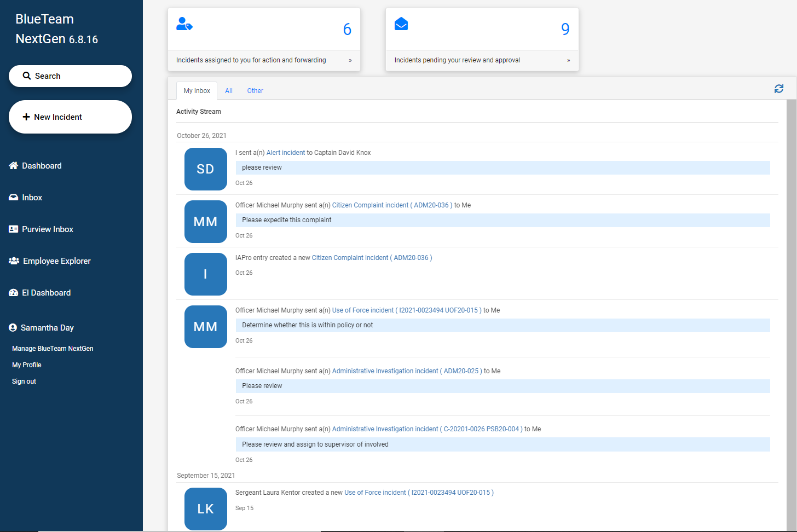Click the refresh icon in activity stream
797x532 pixels.
778,89
